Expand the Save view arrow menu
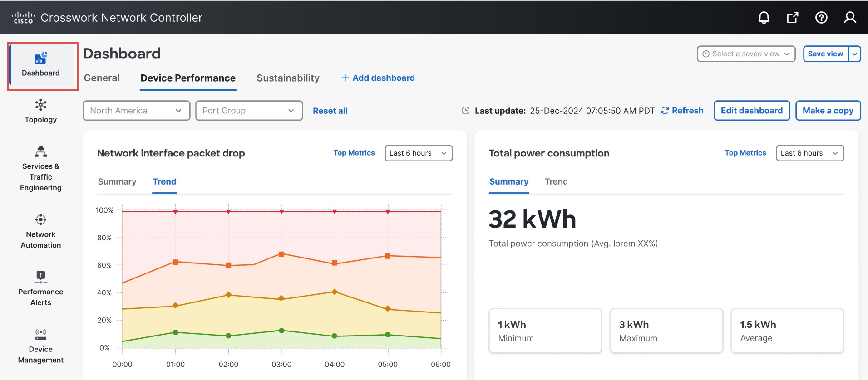868x380 pixels. [x=854, y=54]
